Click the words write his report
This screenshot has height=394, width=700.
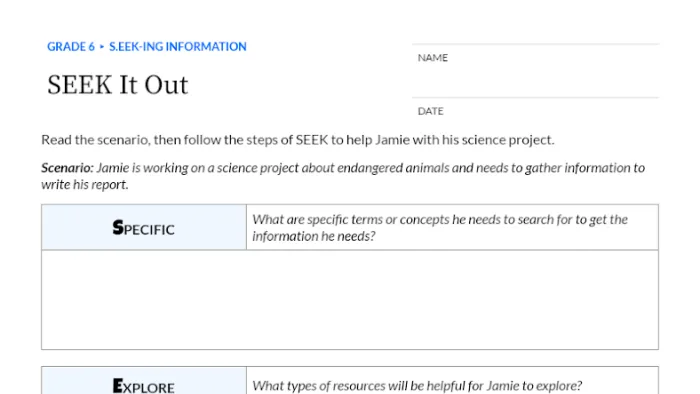tap(85, 185)
